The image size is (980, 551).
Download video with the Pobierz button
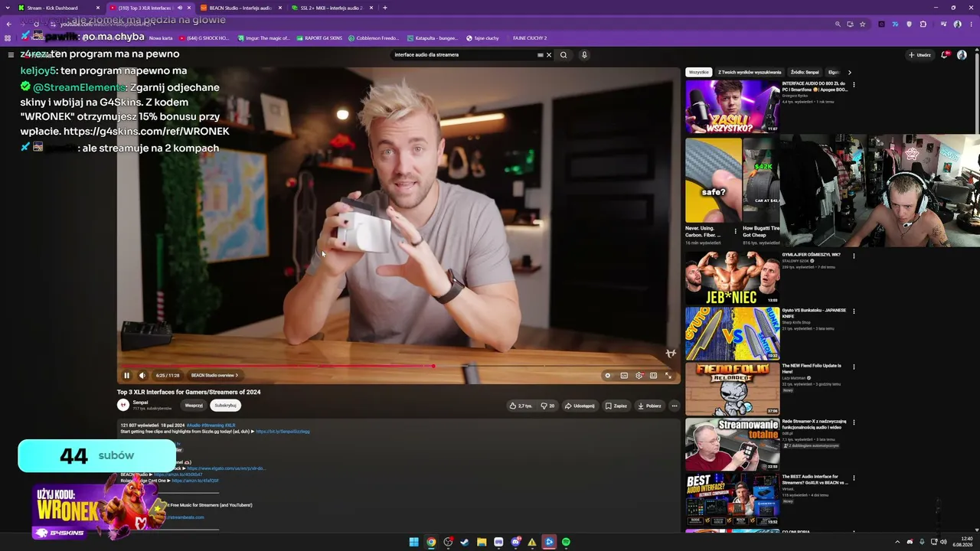pos(649,406)
